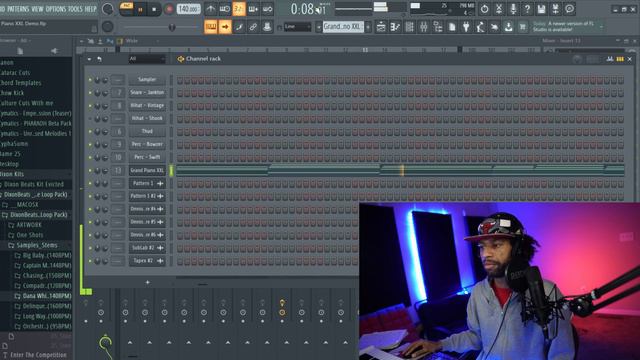Open the Channel rack view icon
The height and width of the screenshot is (360, 640).
coord(409,27)
